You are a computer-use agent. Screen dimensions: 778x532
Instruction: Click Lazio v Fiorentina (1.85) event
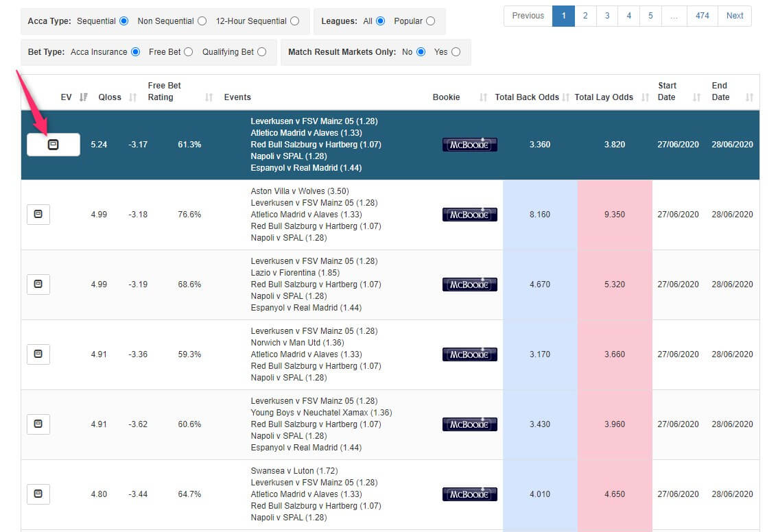click(295, 273)
